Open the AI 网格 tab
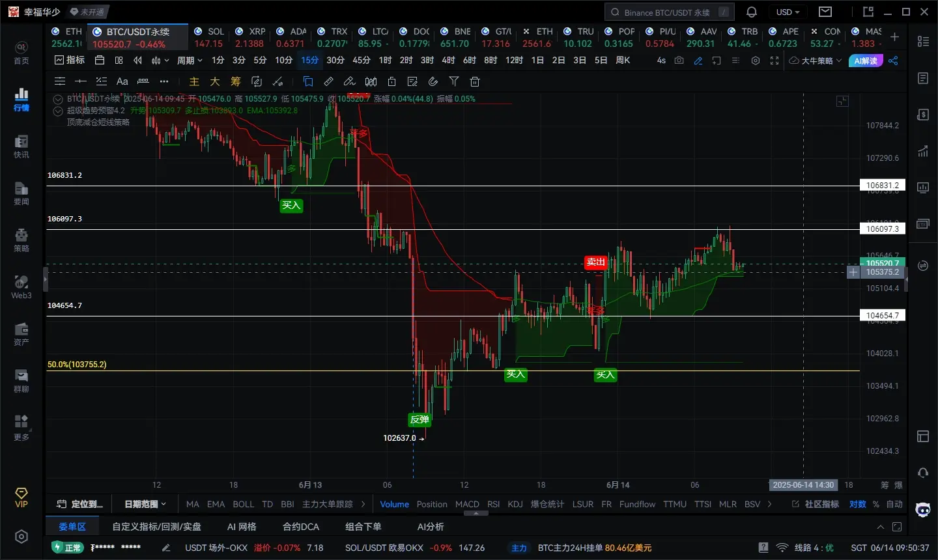This screenshot has width=938, height=560. coord(242,526)
